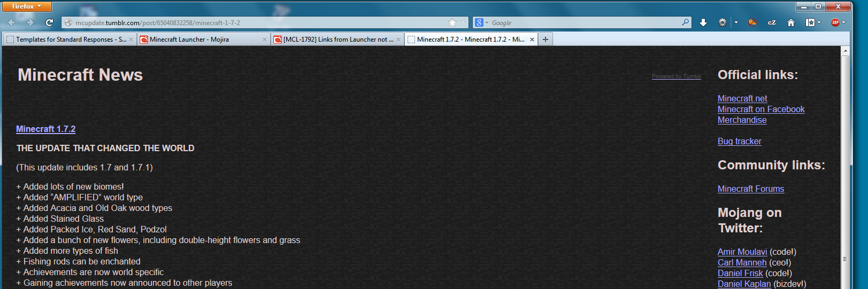The width and height of the screenshot is (868, 289).
Task: Click the crossed-out orange extension icon
Action: 752,22
